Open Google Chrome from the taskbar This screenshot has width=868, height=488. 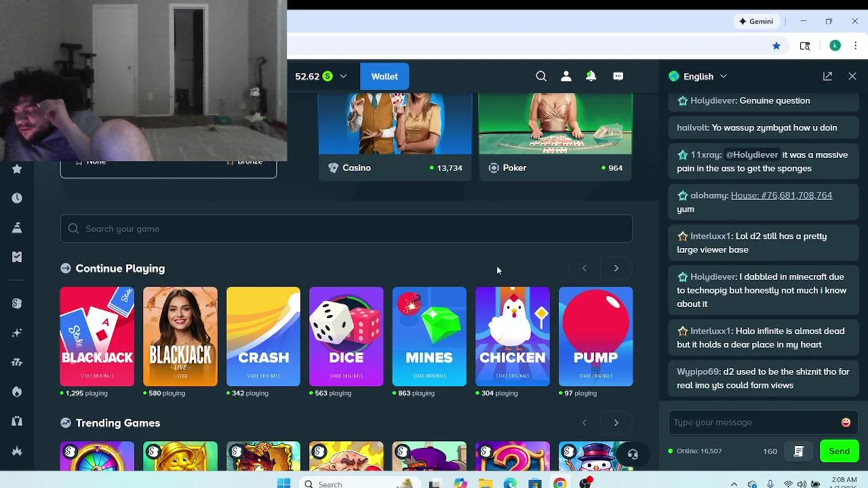click(559, 484)
